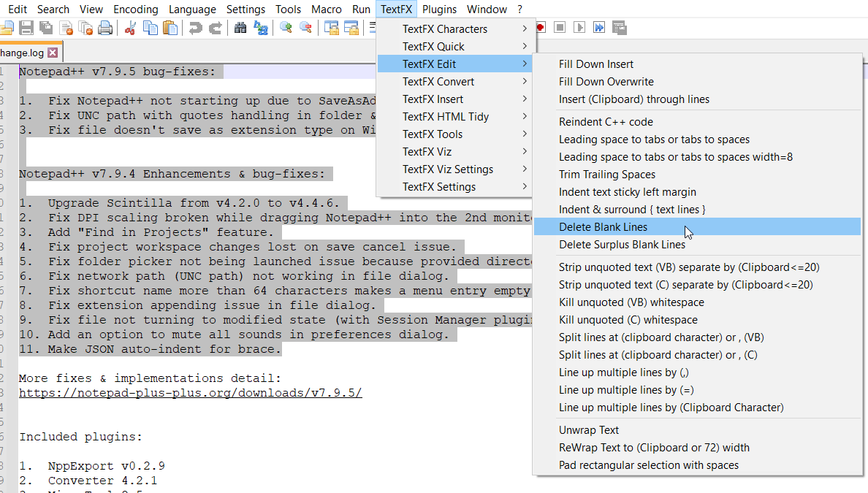Viewport: 868px width, 493px height.
Task: Click the Redo arrow icon
Action: (215, 28)
